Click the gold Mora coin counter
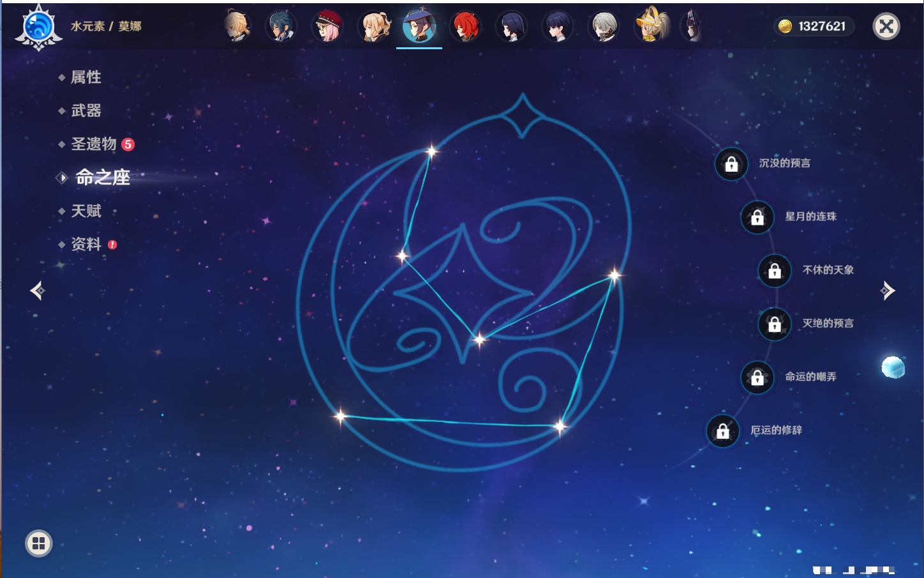This screenshot has width=924, height=578. click(814, 26)
